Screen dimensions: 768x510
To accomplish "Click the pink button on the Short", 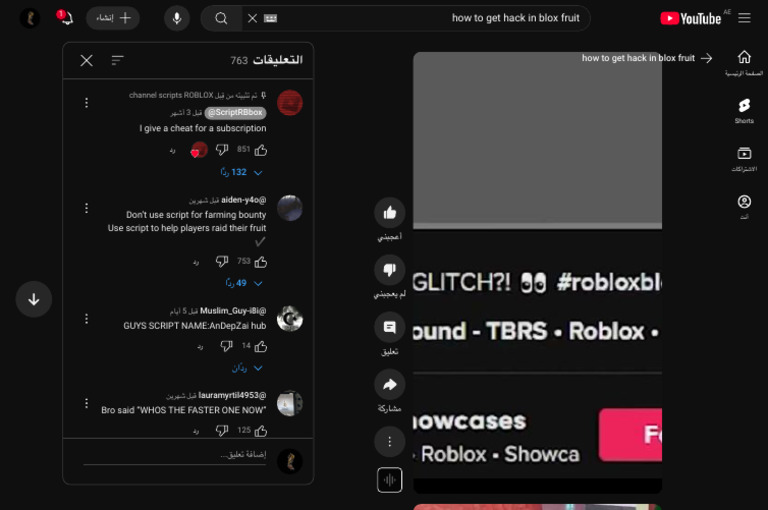I will pyautogui.click(x=630, y=435).
